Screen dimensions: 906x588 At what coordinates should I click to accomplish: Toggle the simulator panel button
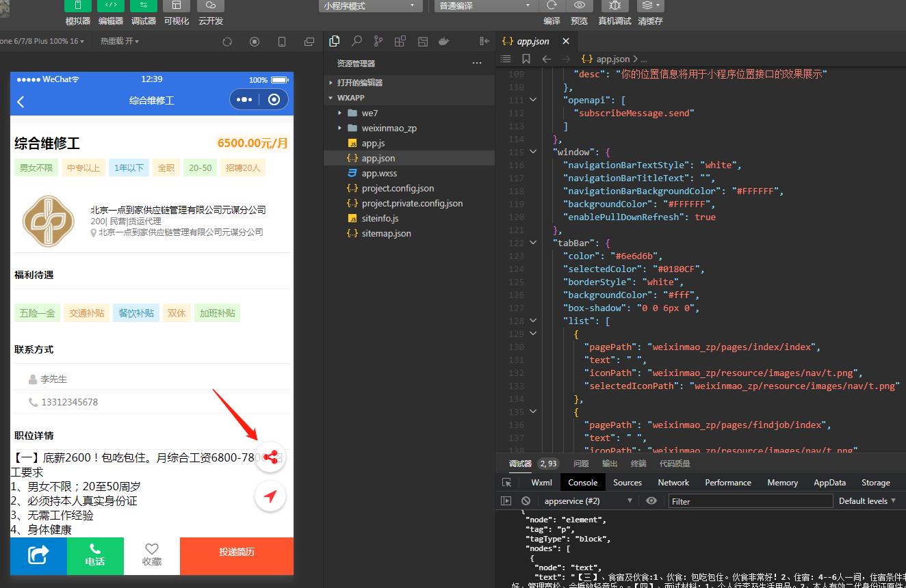click(x=78, y=6)
